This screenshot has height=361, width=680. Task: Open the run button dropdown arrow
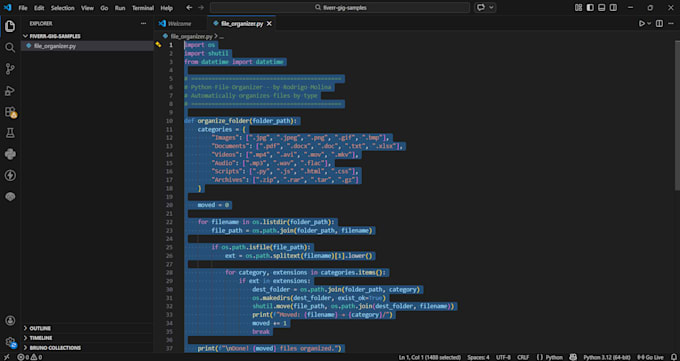[649, 23]
